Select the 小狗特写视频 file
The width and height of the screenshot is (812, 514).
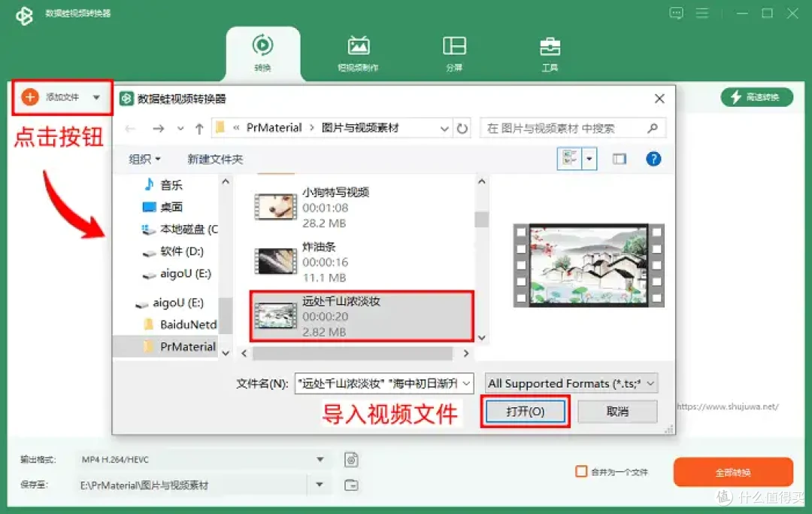tap(361, 207)
